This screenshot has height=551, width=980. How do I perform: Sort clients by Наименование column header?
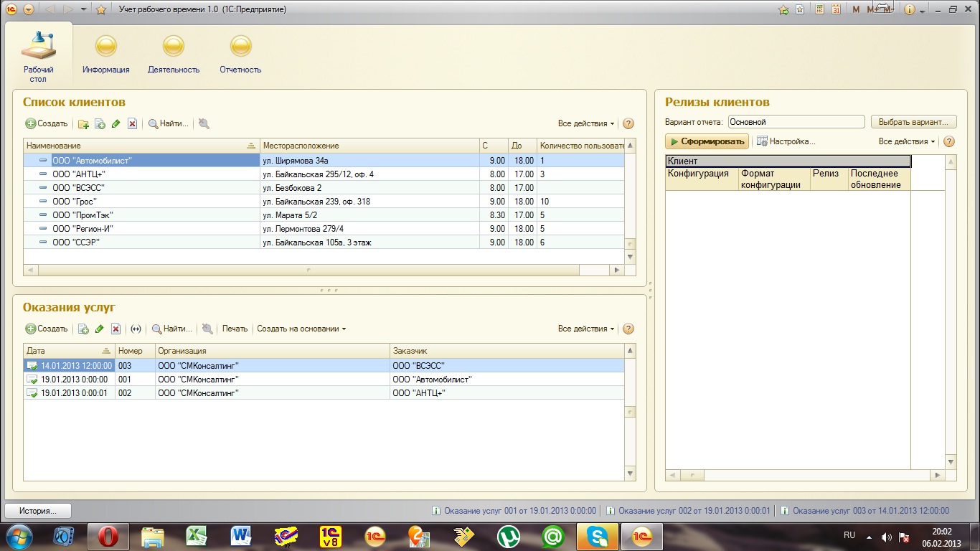coord(141,146)
